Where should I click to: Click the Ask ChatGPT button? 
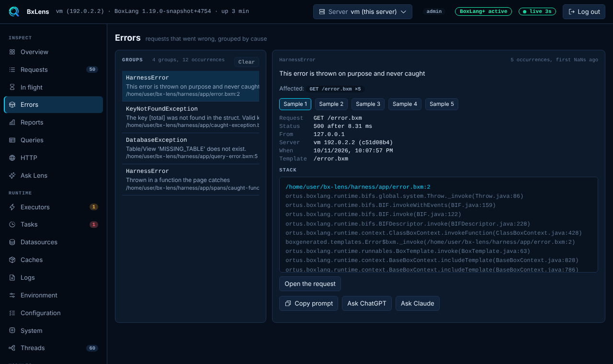367,303
